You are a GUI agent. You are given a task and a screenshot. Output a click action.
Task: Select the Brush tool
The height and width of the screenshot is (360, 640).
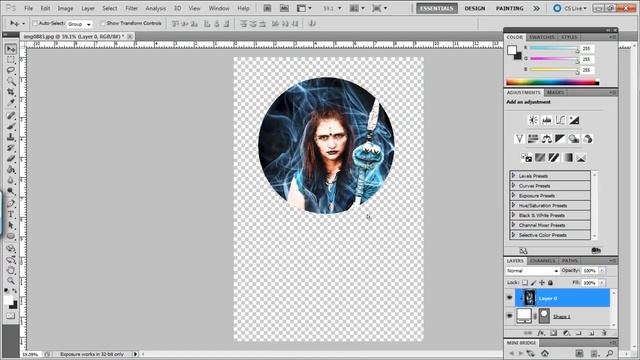point(11,126)
